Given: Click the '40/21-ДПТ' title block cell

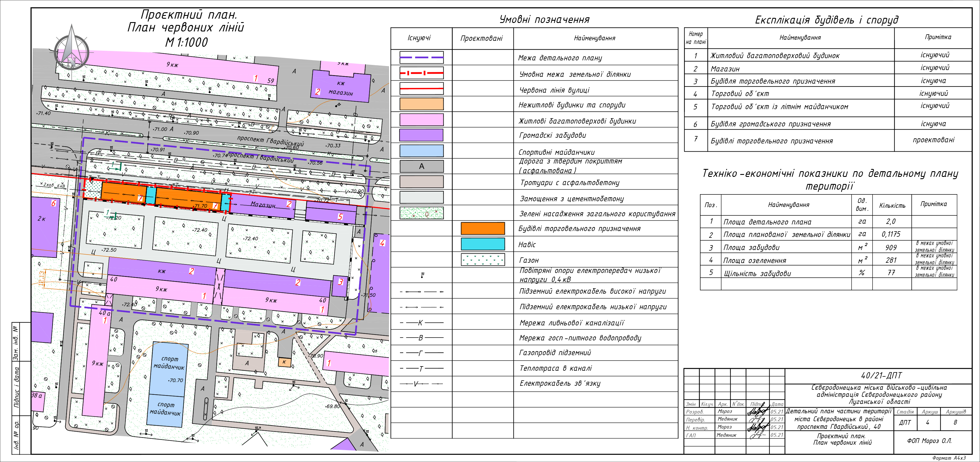Looking at the screenshot, I should tap(881, 376).
